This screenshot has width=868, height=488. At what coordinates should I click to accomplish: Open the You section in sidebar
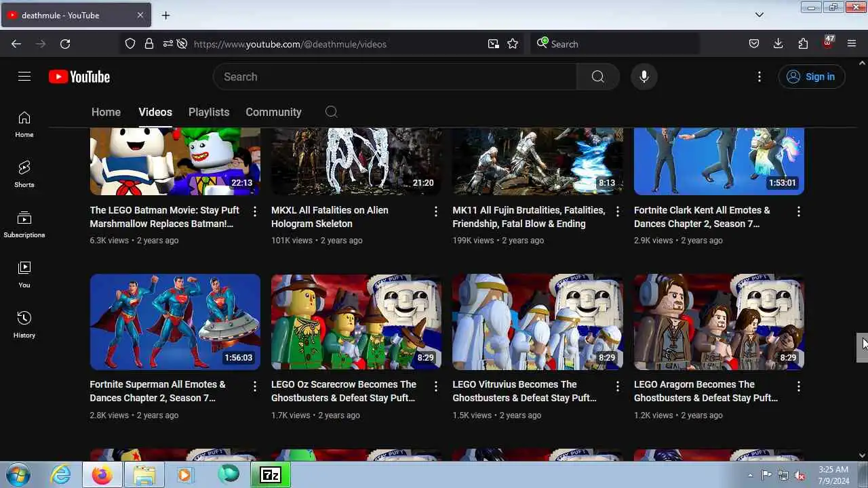click(24, 275)
